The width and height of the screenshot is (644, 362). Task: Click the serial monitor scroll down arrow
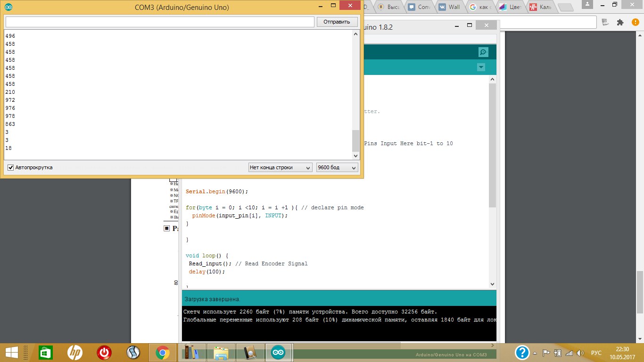tap(356, 156)
